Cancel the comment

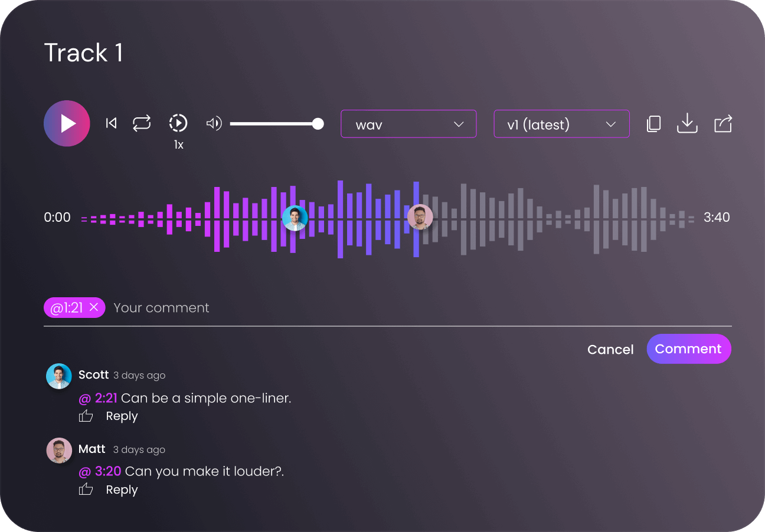click(x=610, y=349)
